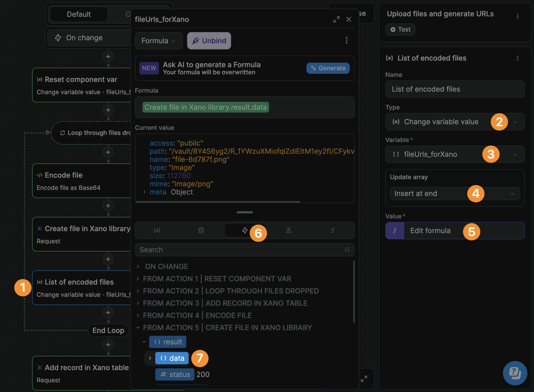Unbind the current formula binding

coord(209,41)
